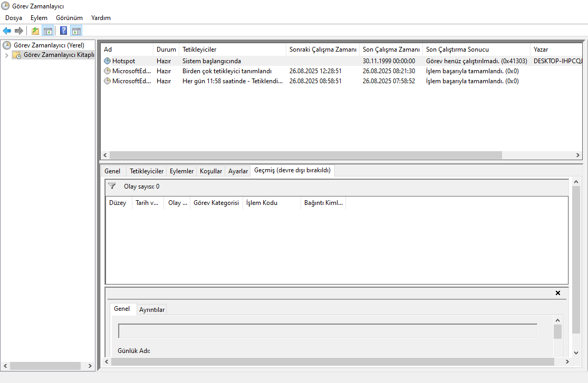This screenshot has width=588, height=383.
Task: Click the Forward arrow toolbar icon
Action: pos(19,31)
